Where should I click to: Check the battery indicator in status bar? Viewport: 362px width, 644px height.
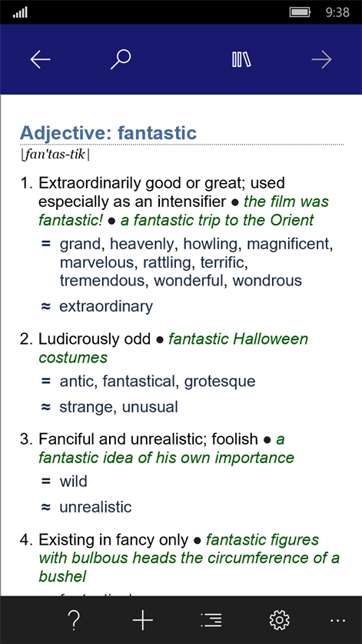(300, 12)
